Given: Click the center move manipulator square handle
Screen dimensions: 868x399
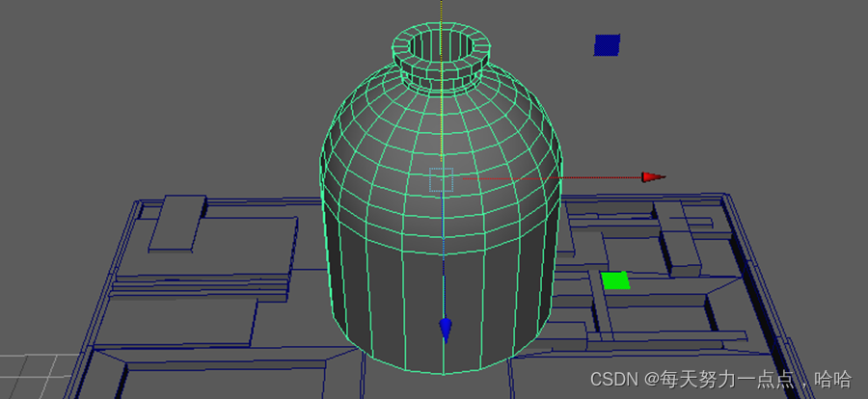Looking at the screenshot, I should point(441,180).
